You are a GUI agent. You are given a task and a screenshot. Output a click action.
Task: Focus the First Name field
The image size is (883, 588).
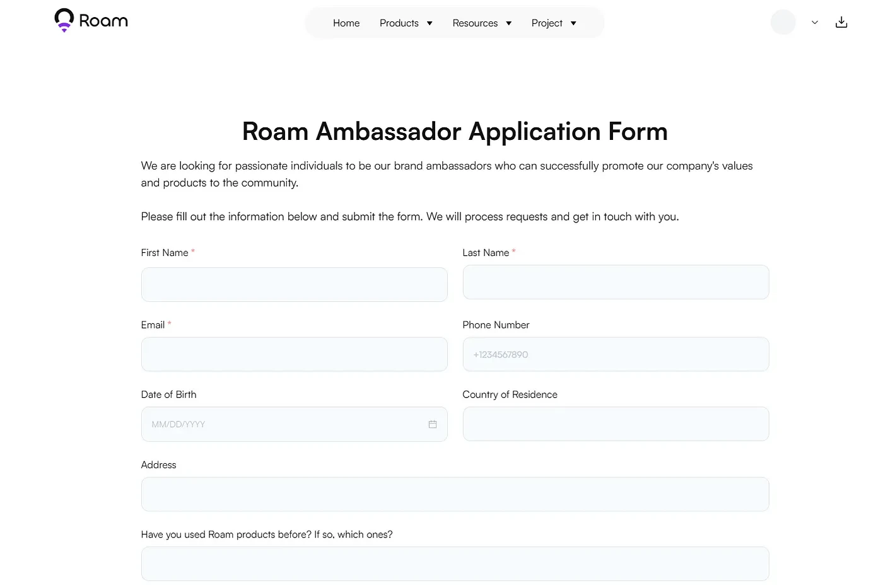click(295, 285)
